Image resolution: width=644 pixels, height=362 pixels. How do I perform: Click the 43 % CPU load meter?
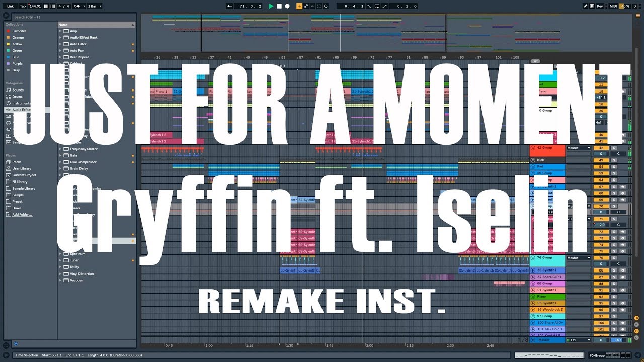pos(624,6)
